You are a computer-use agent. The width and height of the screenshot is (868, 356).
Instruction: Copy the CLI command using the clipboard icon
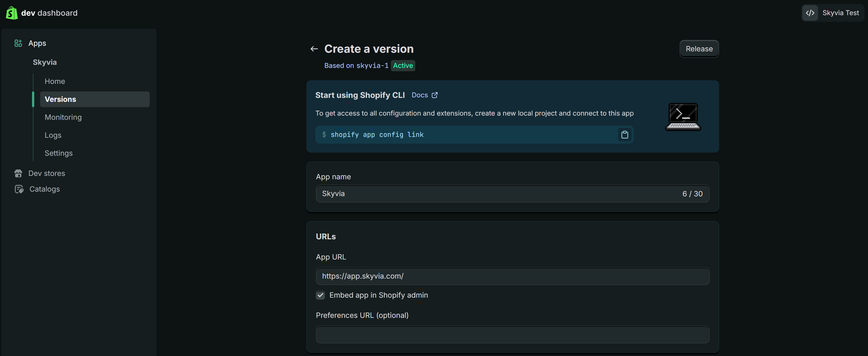coord(625,135)
